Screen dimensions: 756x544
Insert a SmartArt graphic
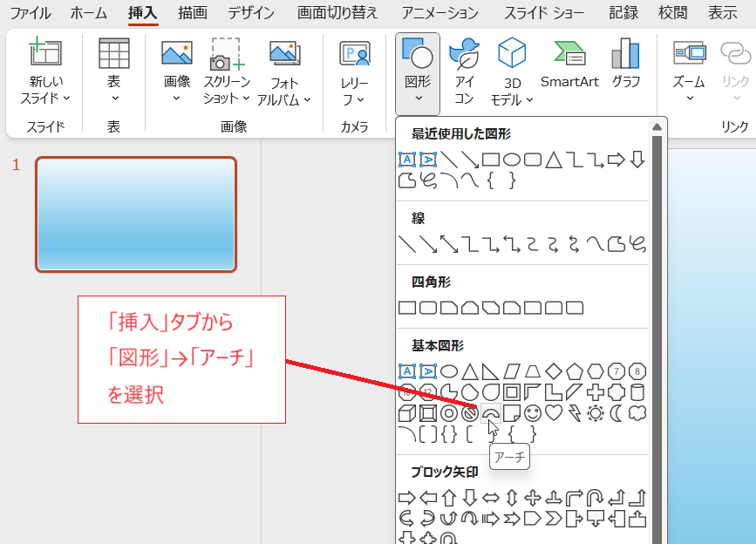pos(569,65)
